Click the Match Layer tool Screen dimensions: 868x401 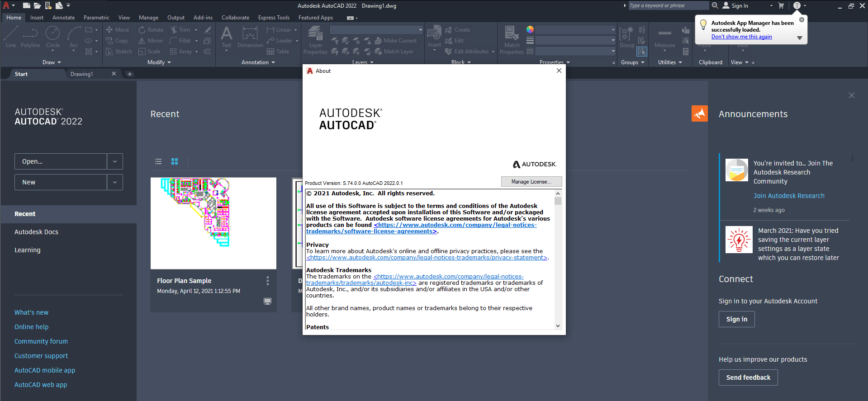click(x=394, y=52)
